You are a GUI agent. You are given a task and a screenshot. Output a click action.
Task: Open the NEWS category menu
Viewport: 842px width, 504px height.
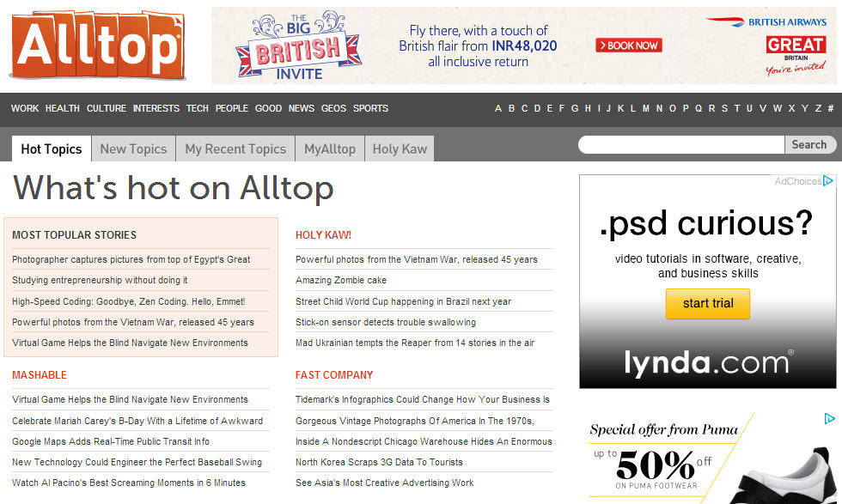[x=302, y=108]
